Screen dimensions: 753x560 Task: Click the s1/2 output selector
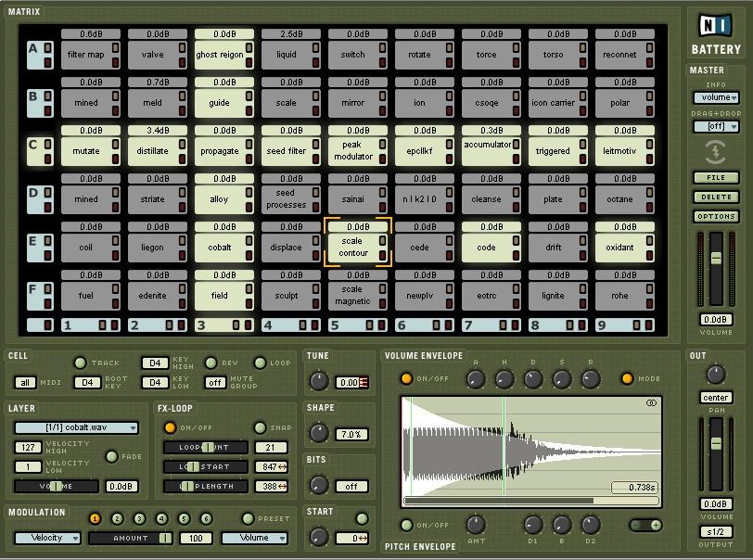716,531
